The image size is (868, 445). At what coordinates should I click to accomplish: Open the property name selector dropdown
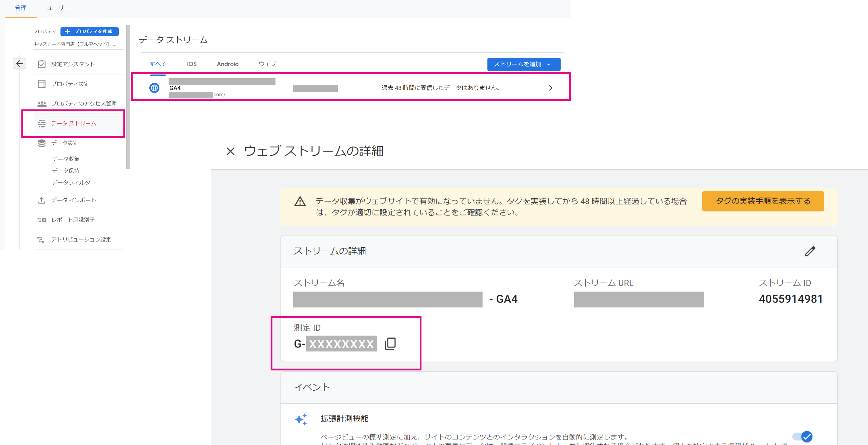pos(75,44)
